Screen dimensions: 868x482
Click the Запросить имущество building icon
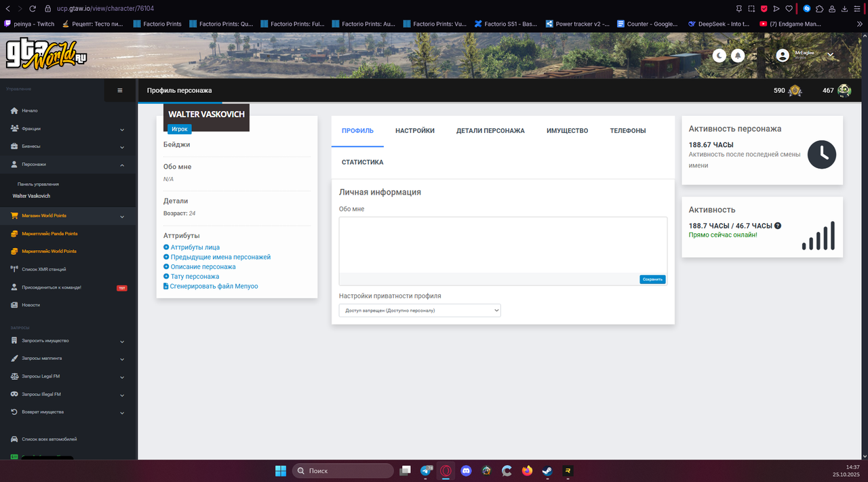click(14, 341)
